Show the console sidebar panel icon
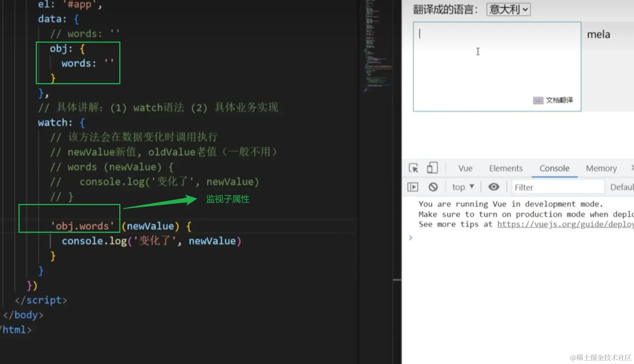This screenshot has width=634, height=364. point(412,187)
